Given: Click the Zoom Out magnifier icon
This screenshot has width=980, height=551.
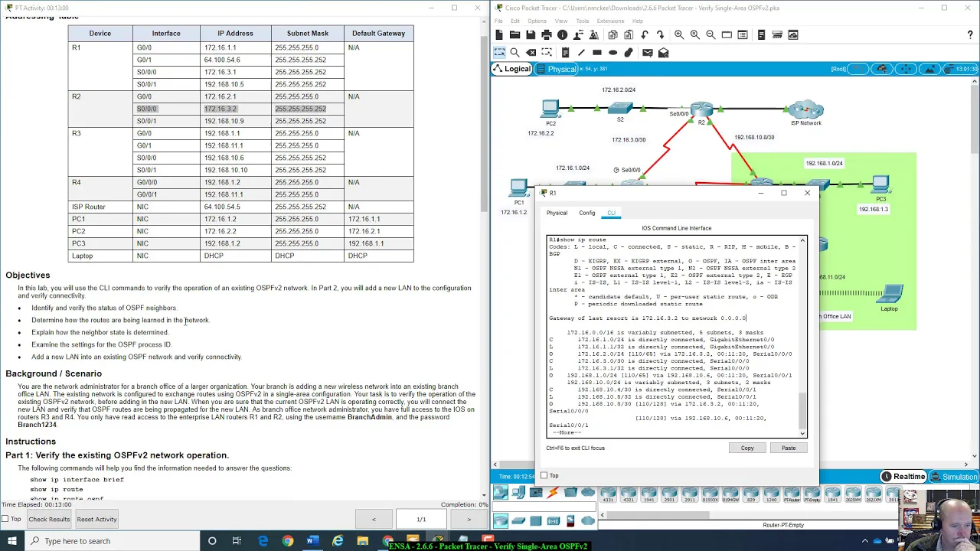Looking at the screenshot, I should (x=710, y=35).
